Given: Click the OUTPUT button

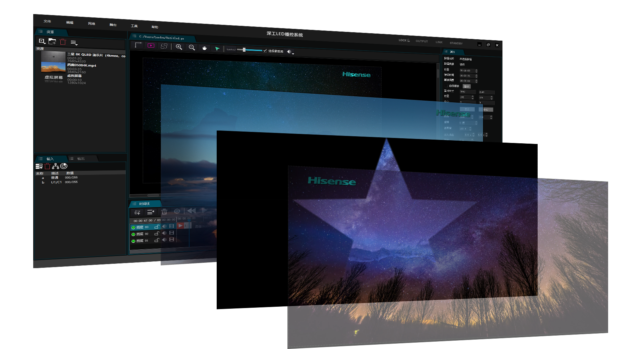Looking at the screenshot, I should 422,41.
